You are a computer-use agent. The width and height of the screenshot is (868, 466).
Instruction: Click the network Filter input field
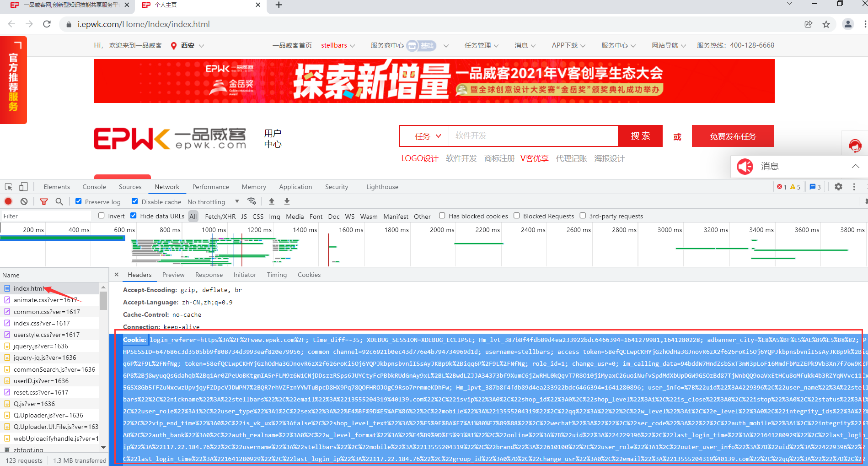pyautogui.click(x=46, y=216)
